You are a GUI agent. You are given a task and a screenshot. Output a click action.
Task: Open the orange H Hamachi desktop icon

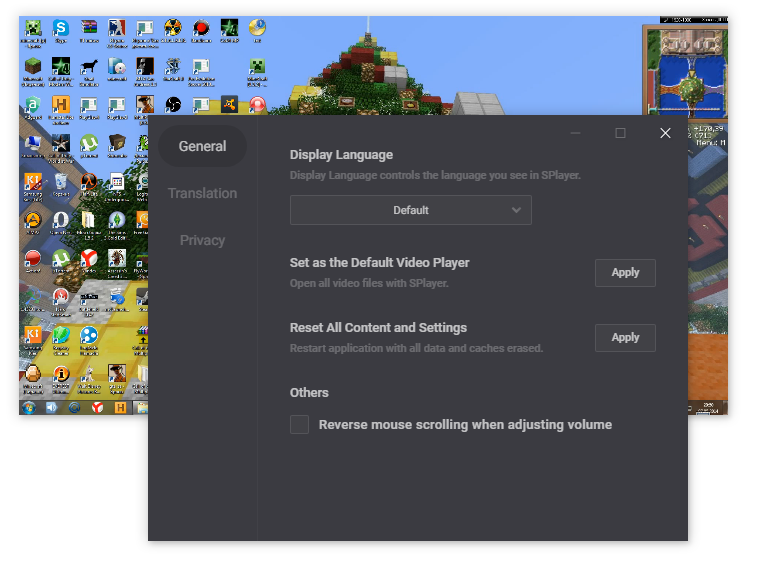pos(61,106)
